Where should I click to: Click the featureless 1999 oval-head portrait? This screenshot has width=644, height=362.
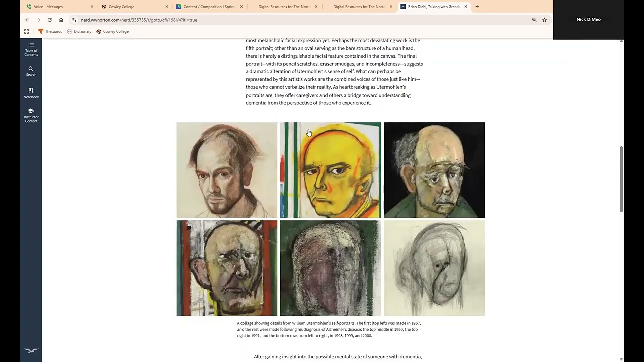(x=331, y=268)
